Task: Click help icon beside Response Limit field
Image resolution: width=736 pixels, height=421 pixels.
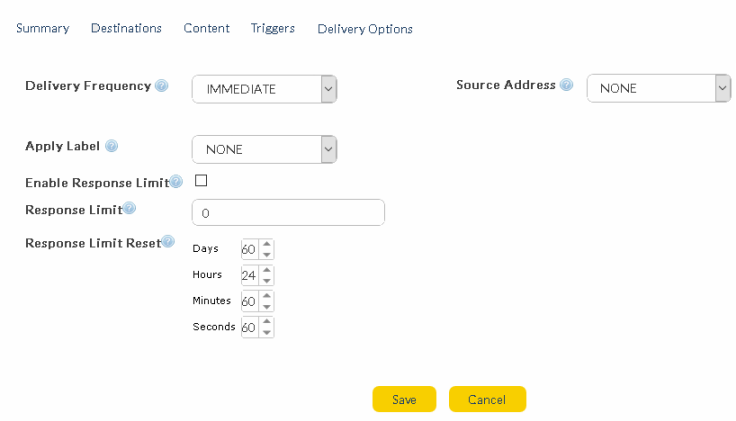Action: tap(129, 208)
